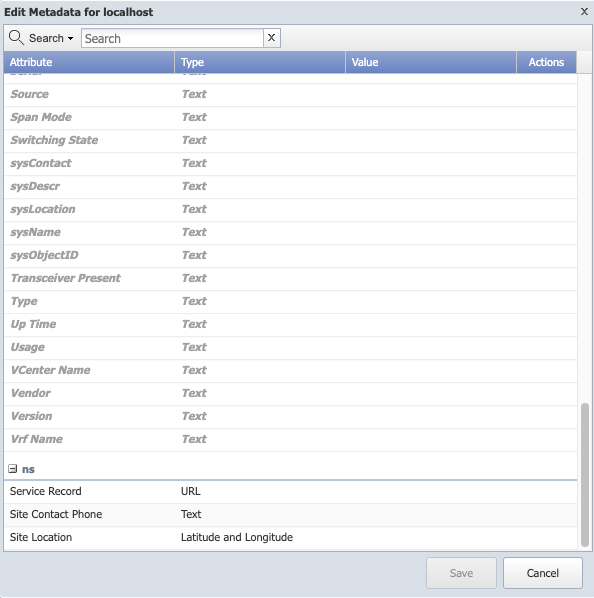This screenshot has width=594, height=598.
Task: Close the Edit Metadata dialog
Action: (x=584, y=11)
